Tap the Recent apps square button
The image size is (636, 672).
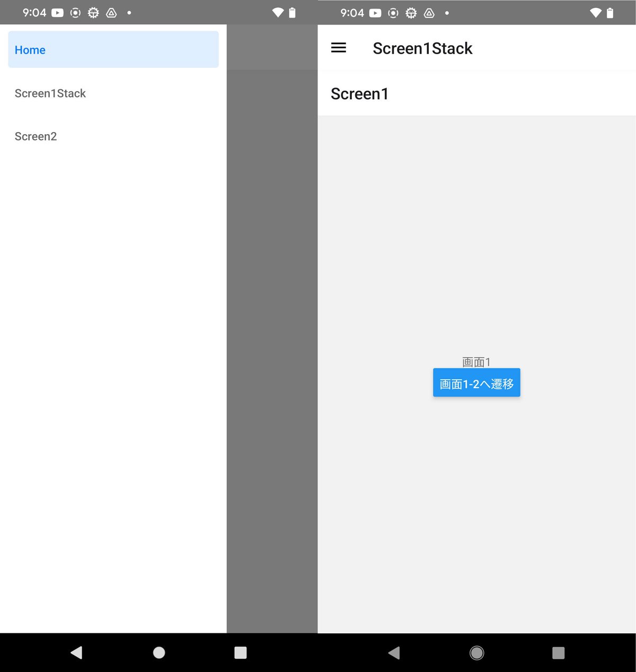tap(240, 653)
